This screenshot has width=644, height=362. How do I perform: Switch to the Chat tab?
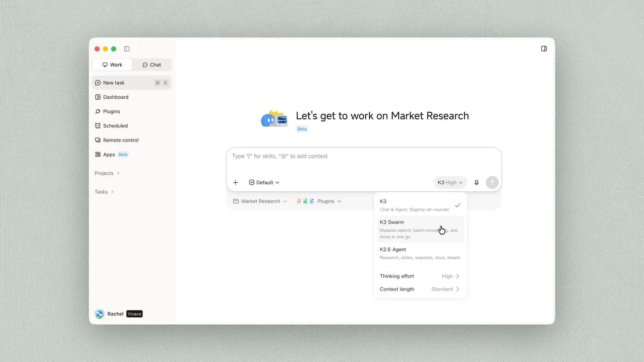tap(151, 64)
